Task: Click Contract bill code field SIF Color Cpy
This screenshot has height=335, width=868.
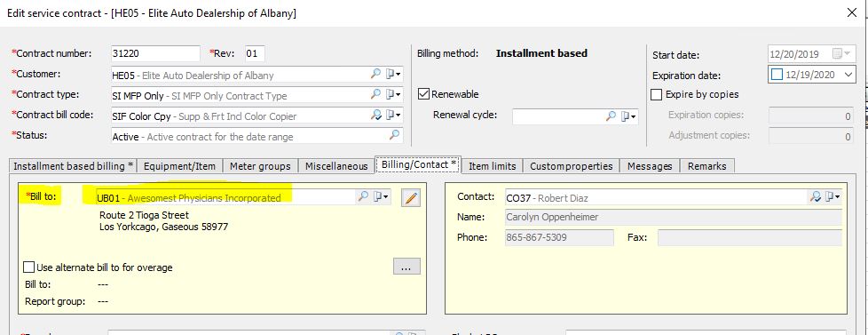Action: point(256,116)
